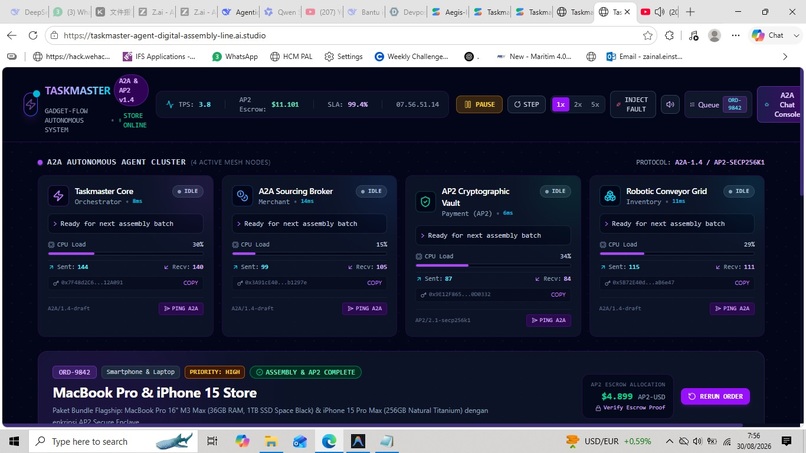
Task: Click the browser back arrow
Action: (x=12, y=35)
